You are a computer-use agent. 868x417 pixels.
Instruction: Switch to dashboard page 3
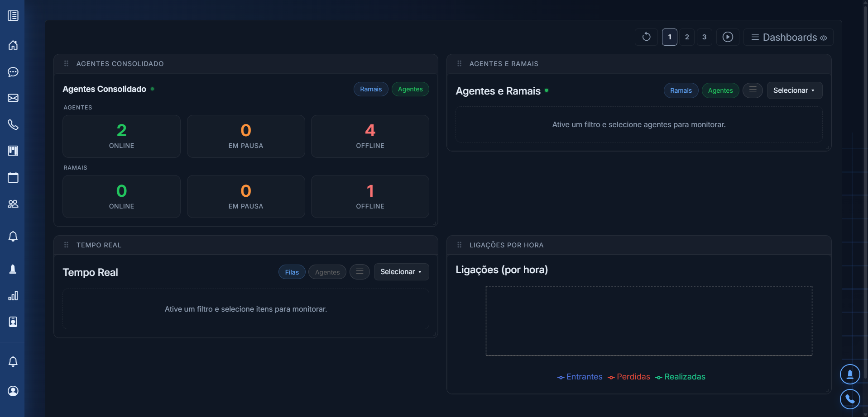pos(704,37)
